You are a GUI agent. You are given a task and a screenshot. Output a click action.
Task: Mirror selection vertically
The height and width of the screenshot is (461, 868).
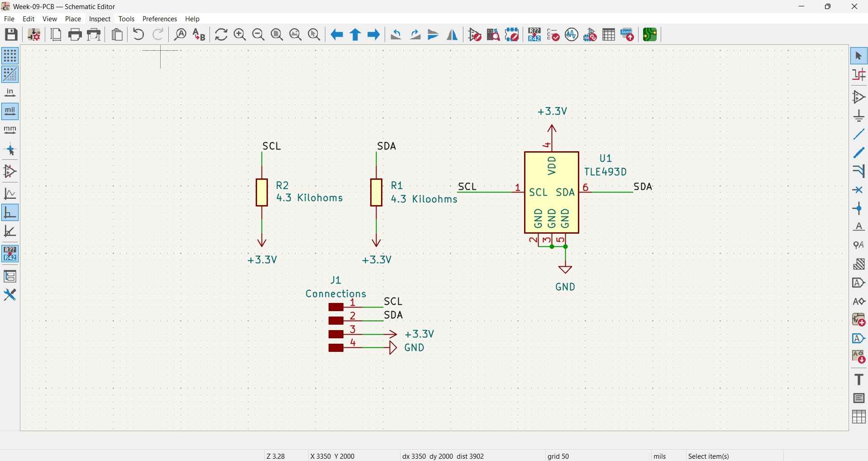434,34
